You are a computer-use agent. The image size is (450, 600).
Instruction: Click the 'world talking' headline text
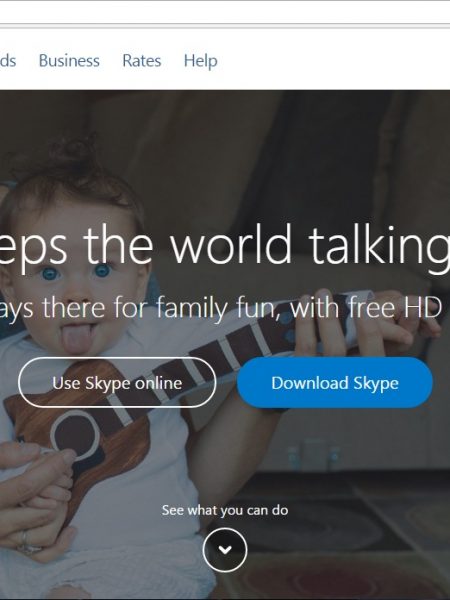tap(309, 245)
